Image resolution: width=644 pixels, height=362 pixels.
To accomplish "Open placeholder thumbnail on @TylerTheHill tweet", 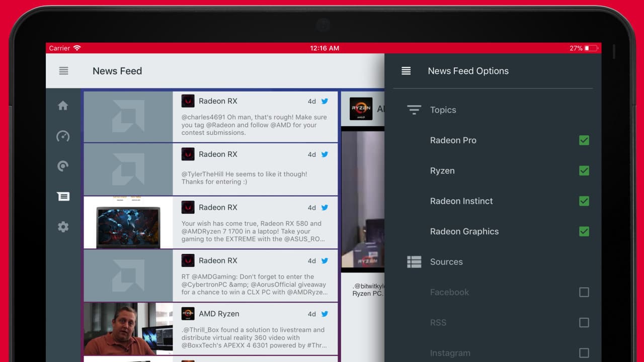I will coord(128,169).
